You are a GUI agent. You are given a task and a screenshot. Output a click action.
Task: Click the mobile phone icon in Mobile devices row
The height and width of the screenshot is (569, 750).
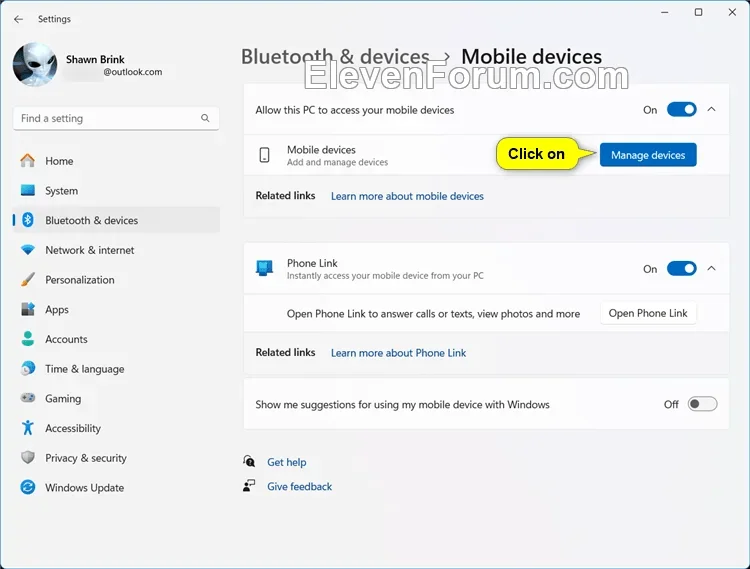click(265, 155)
